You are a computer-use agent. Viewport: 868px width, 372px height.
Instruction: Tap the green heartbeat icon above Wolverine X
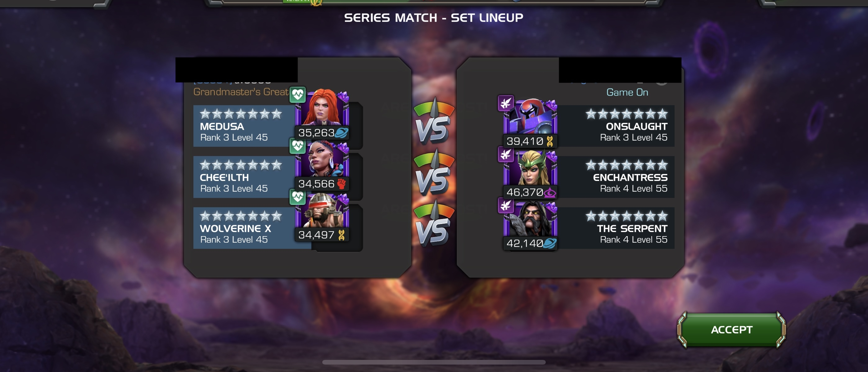(297, 197)
